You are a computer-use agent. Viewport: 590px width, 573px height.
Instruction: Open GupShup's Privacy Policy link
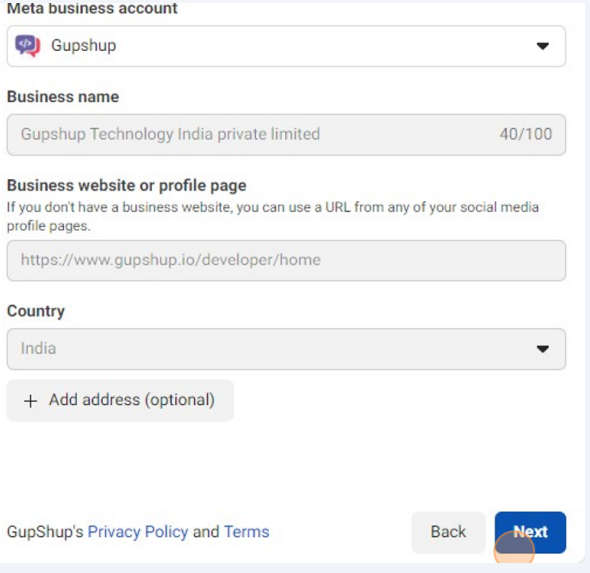[x=138, y=532]
